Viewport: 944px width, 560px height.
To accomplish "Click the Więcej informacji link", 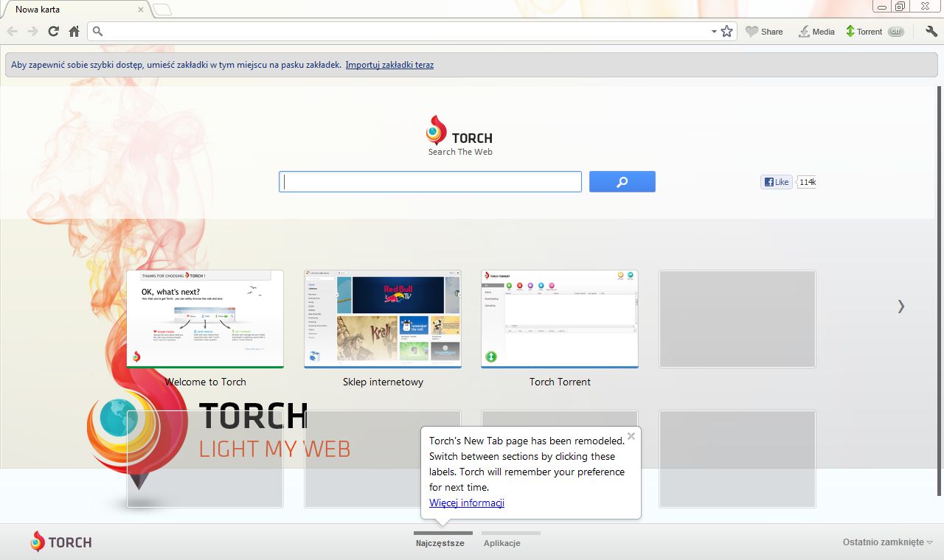I will [467, 503].
